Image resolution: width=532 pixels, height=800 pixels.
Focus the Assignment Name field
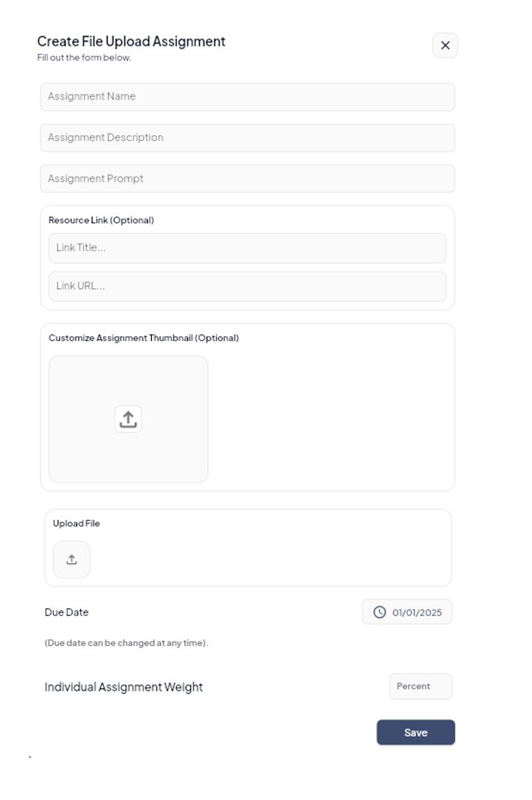click(x=247, y=97)
